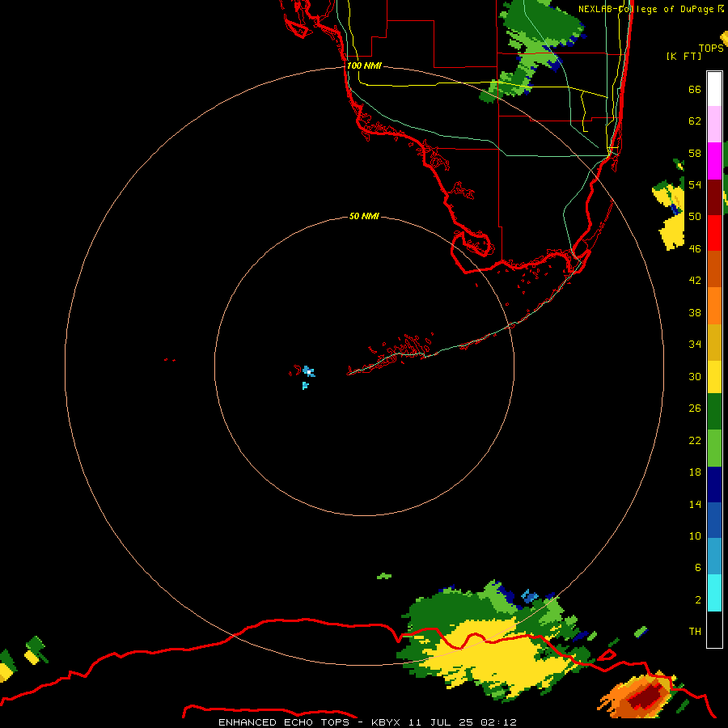This screenshot has width=728, height=728.
Task: Click the '50' legend value
Action: tap(695, 216)
